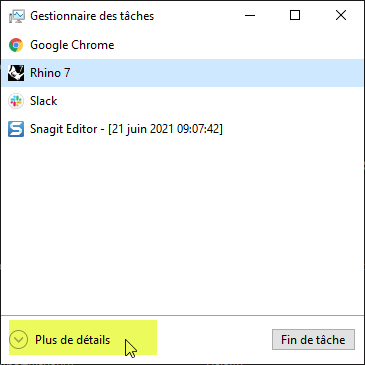Click the Rhino 7 rhinoceros icon

(16, 73)
